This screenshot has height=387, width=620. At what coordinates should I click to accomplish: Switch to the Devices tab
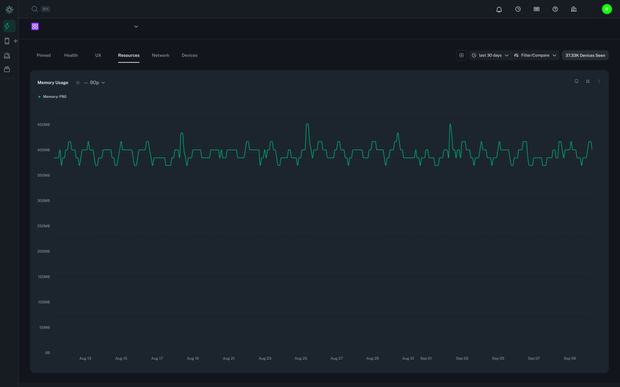[x=189, y=55]
